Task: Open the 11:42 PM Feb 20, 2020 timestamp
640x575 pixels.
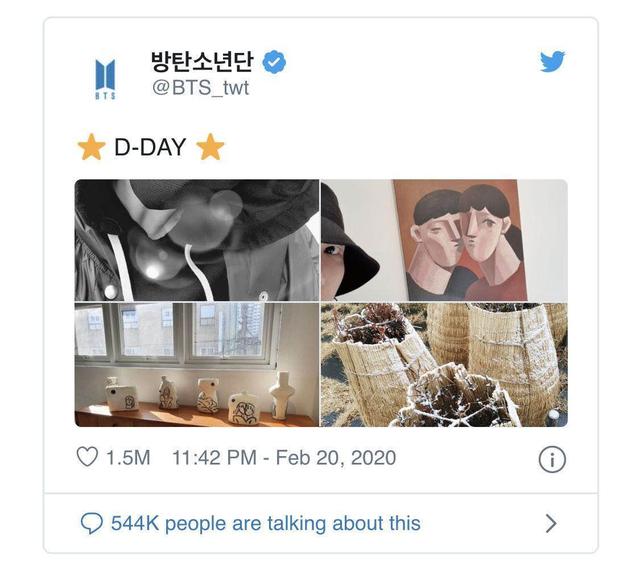Action: pyautogui.click(x=284, y=458)
